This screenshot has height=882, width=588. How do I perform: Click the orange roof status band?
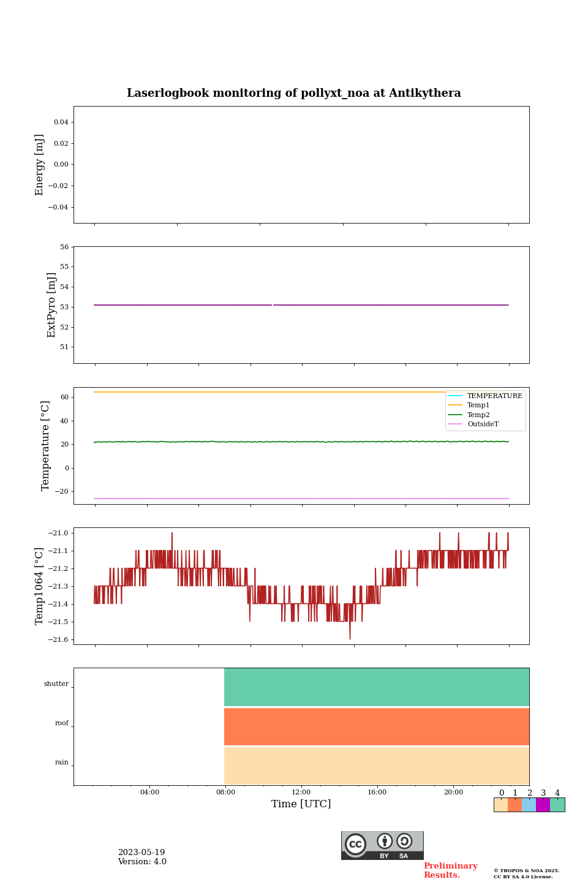click(377, 726)
